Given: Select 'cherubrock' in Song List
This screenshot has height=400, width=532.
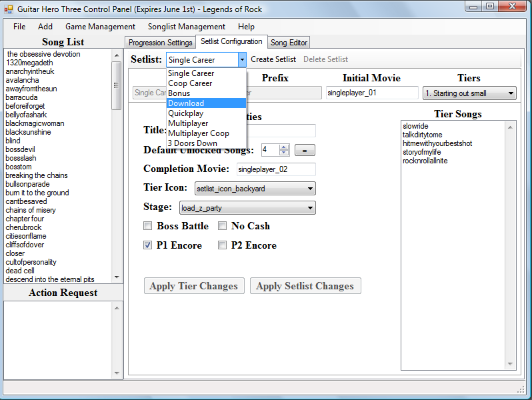Looking at the screenshot, I should click(23, 227).
